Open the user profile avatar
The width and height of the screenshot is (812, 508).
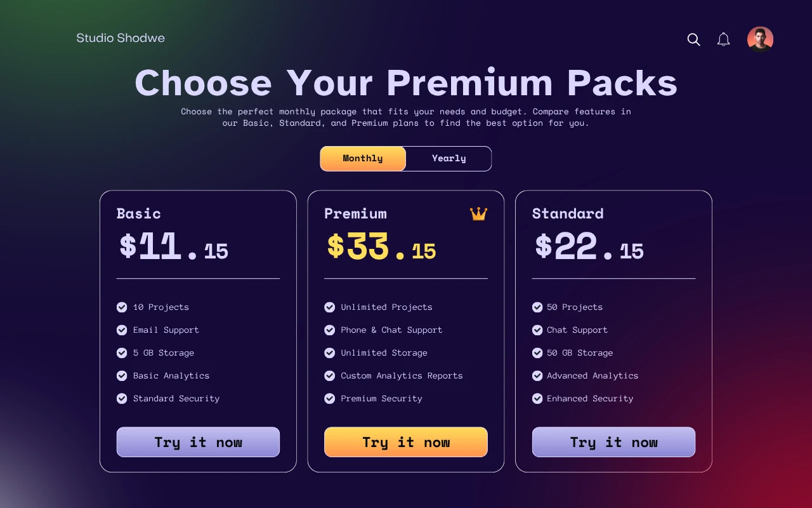tap(760, 39)
